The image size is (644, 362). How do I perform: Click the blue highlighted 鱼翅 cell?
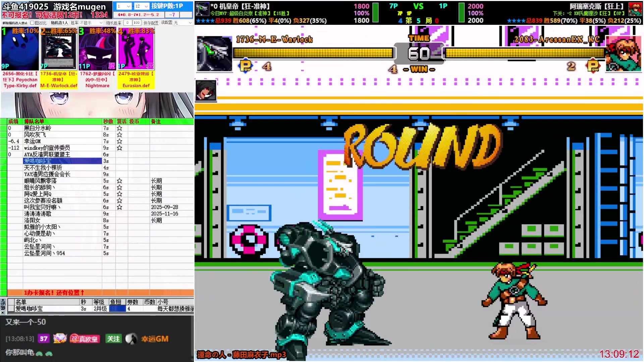(x=117, y=309)
